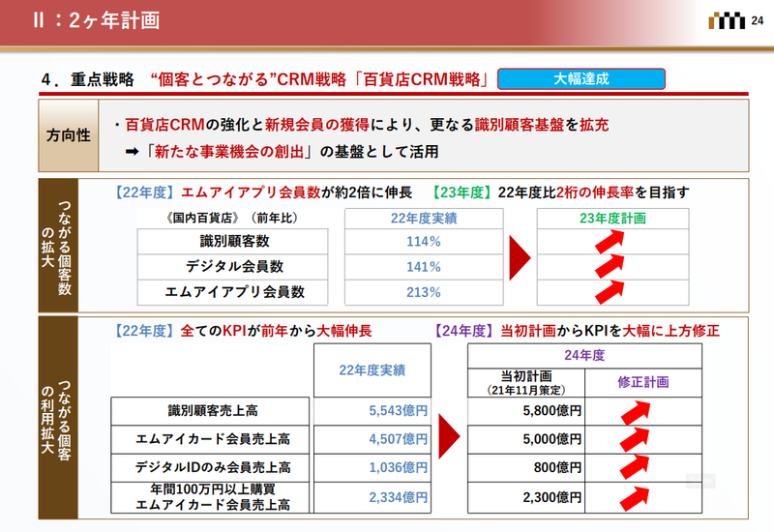The image size is (774, 532).
Task: Click the 23年度計画 table header
Action: [612, 219]
